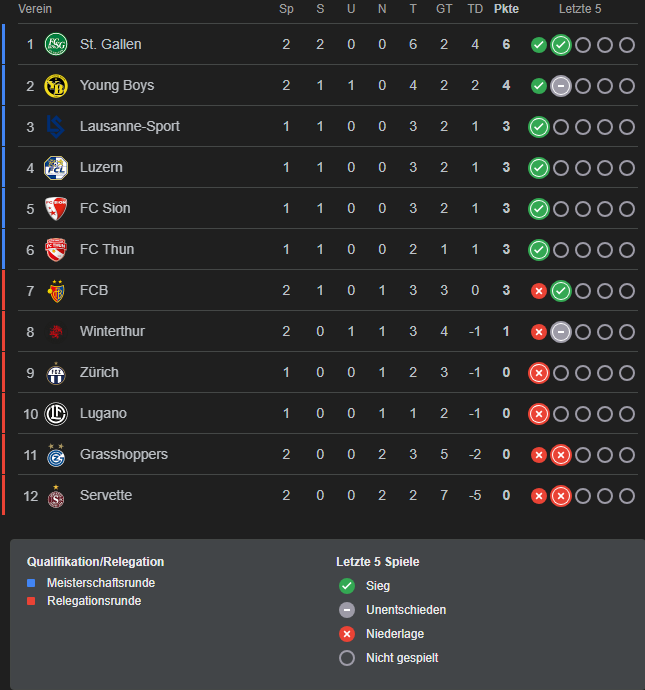Click the Luzern club crest
645x690 pixels.
[x=56, y=168]
